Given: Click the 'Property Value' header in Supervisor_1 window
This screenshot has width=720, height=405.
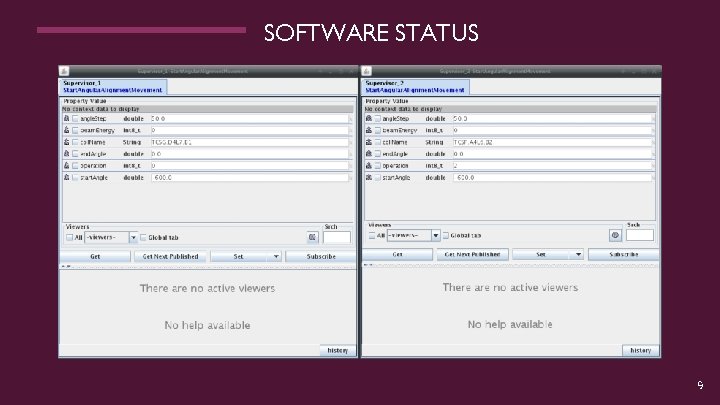Looking at the screenshot, I should [x=85, y=101].
